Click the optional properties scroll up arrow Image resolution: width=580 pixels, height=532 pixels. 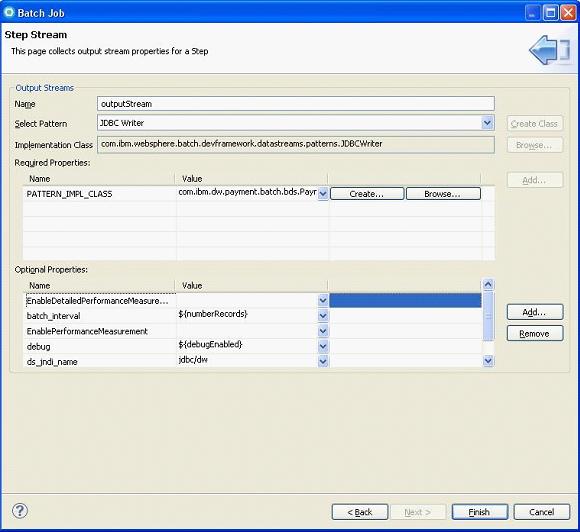click(488, 284)
